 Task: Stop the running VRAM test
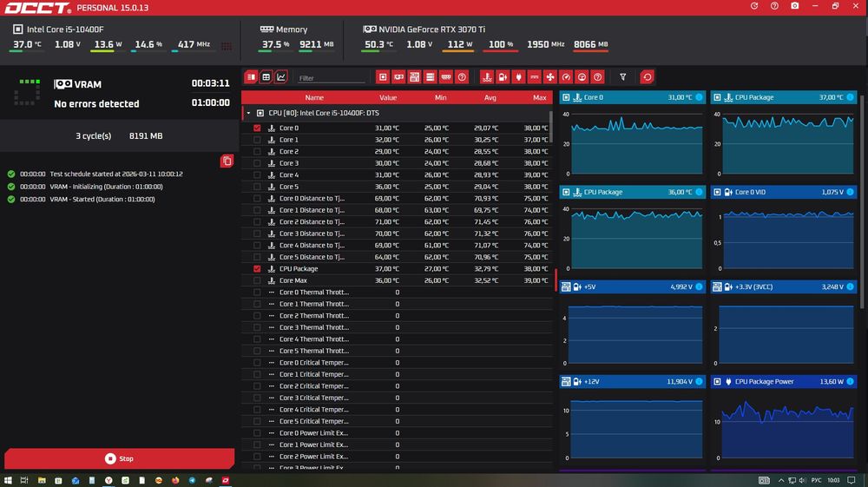tap(120, 458)
